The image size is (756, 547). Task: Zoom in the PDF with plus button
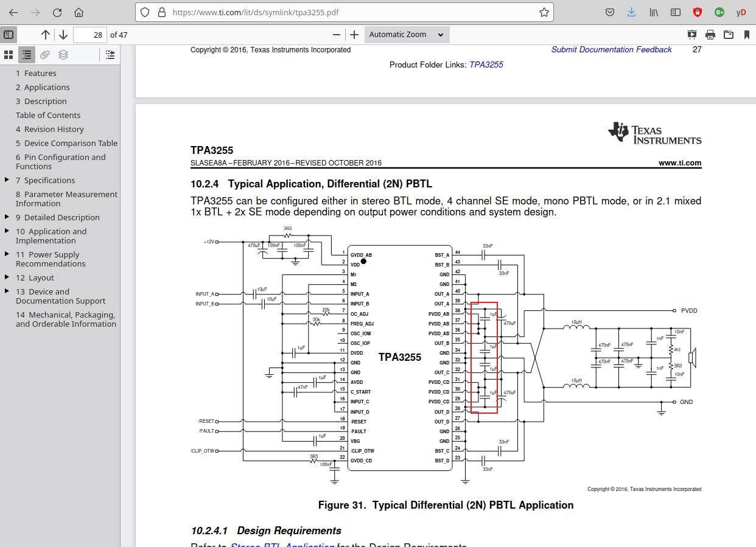pos(354,35)
